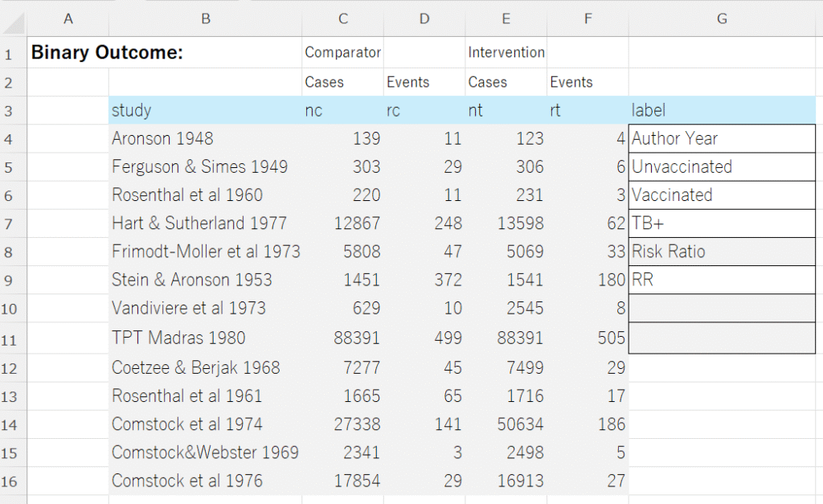Select the 'study' header cell

pos(206,110)
